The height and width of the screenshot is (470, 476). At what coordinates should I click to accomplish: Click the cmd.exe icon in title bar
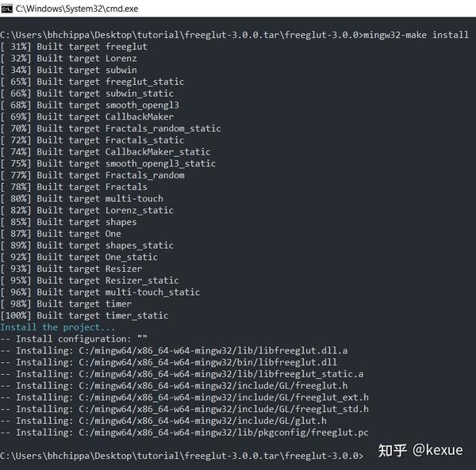pos(6,9)
